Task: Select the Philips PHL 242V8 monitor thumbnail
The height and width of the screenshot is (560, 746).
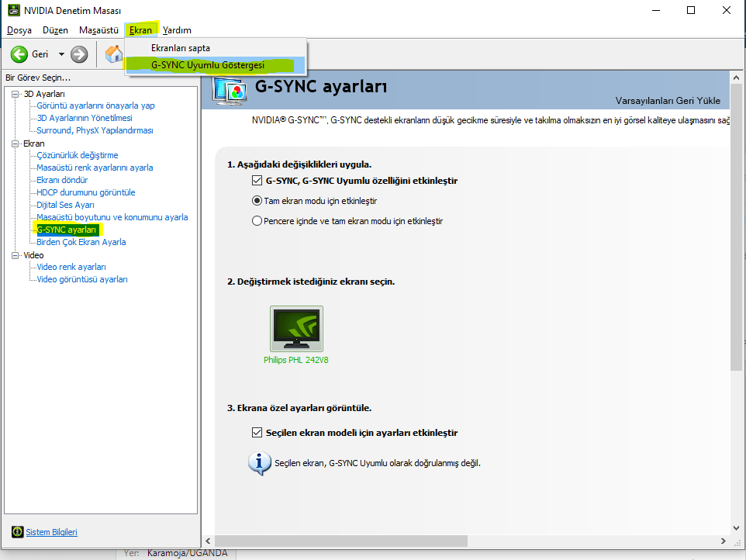Action: tap(296, 329)
